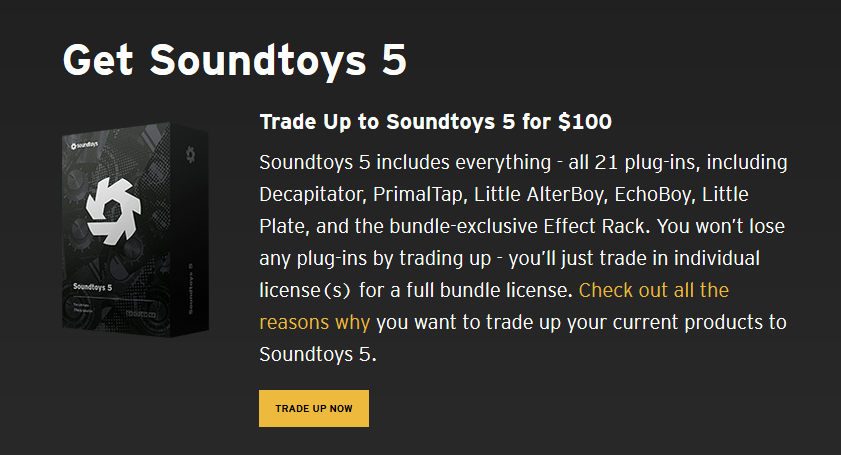This screenshot has height=455, width=841.
Task: Click the TRADE UP NOW button
Action: [313, 409]
